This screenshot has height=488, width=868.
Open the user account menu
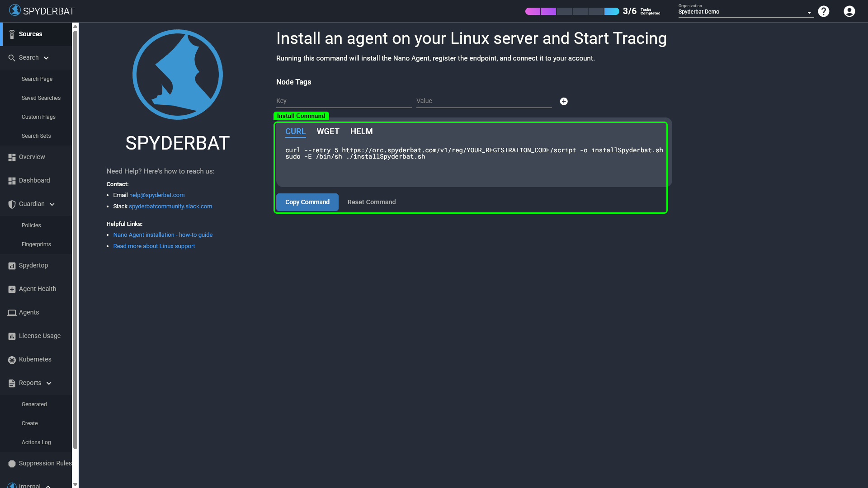click(x=849, y=11)
